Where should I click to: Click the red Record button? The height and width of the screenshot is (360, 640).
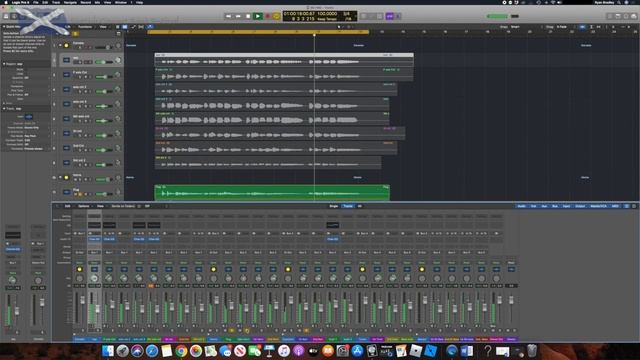click(x=267, y=16)
